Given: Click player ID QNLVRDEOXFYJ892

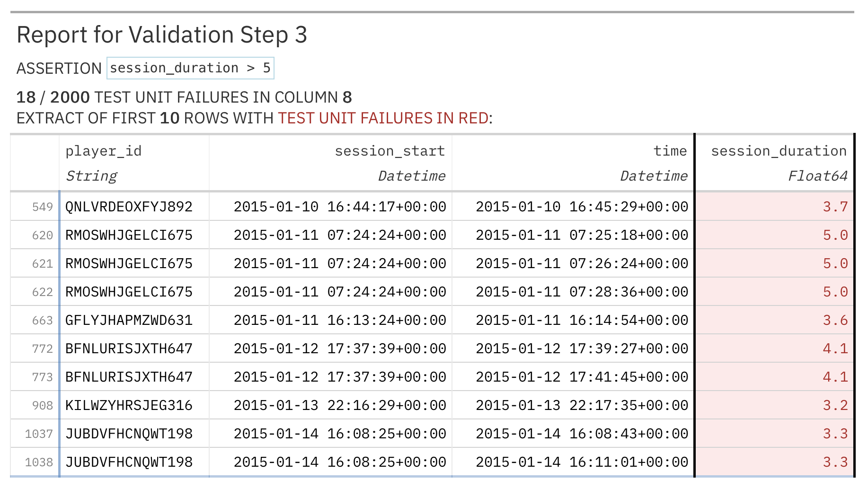Looking at the screenshot, I should tap(129, 207).
